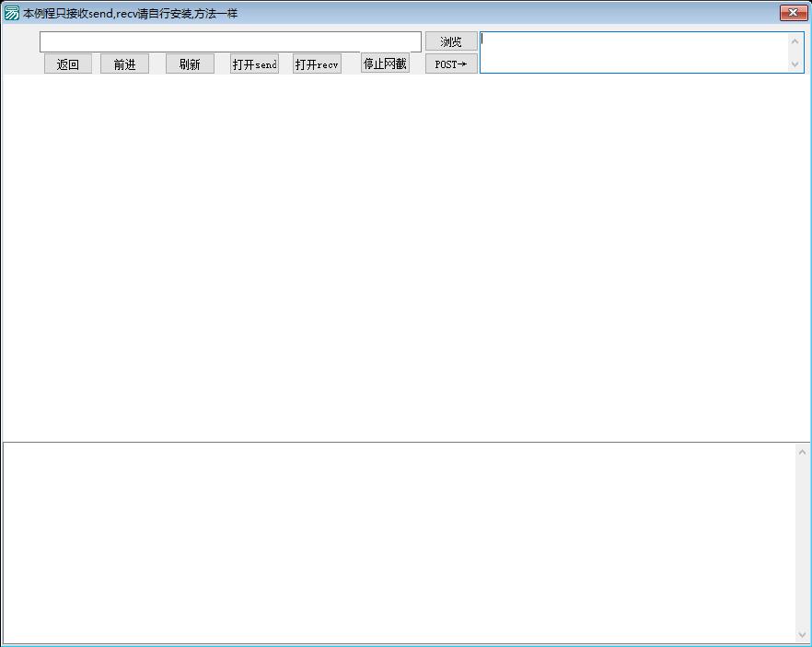
Task: Refresh the page with 刷新 button
Action: pyautogui.click(x=190, y=64)
